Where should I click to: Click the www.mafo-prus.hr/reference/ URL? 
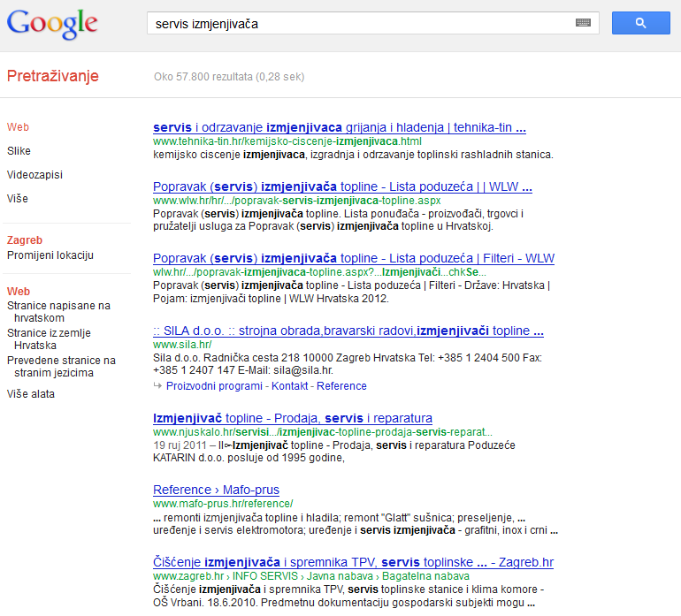click(x=223, y=504)
